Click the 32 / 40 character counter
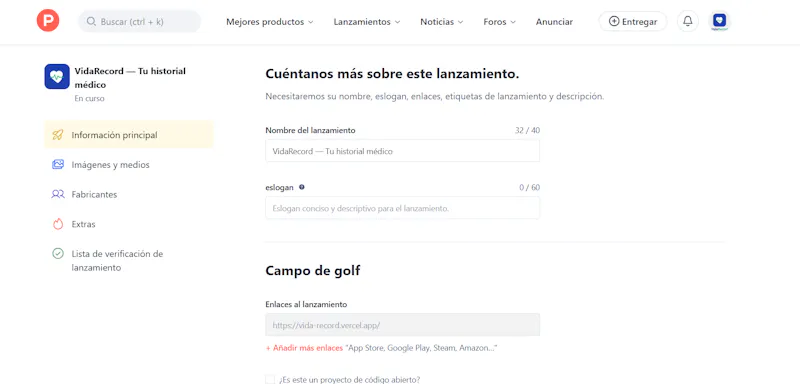The width and height of the screenshot is (800, 384). (x=527, y=131)
